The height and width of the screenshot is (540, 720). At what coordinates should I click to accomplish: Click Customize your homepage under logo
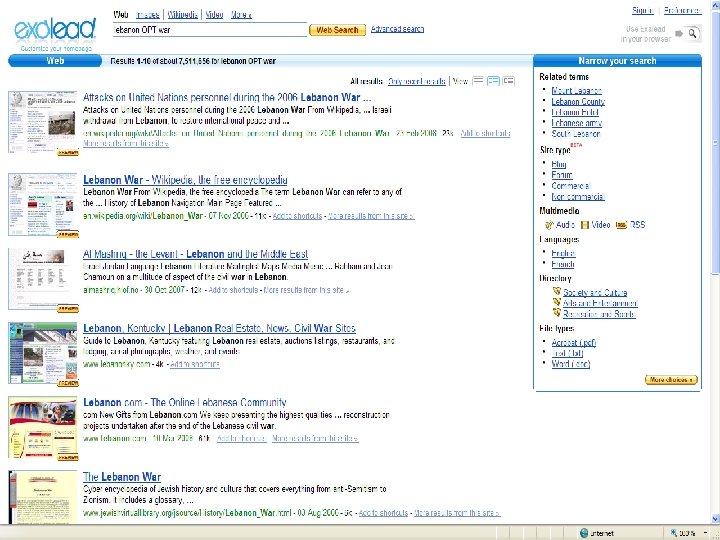click(x=56, y=48)
